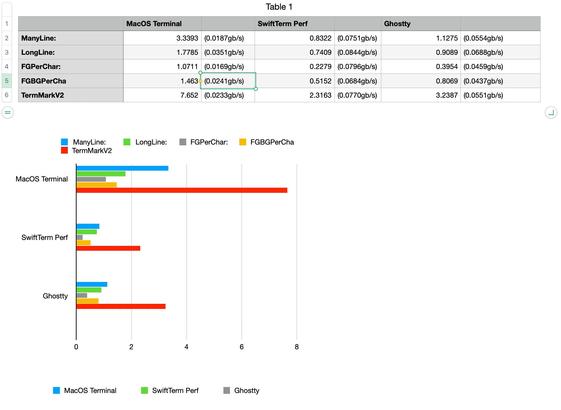The image size is (561, 410).
Task: Select cell with value 0.2279
Action: tap(294, 67)
